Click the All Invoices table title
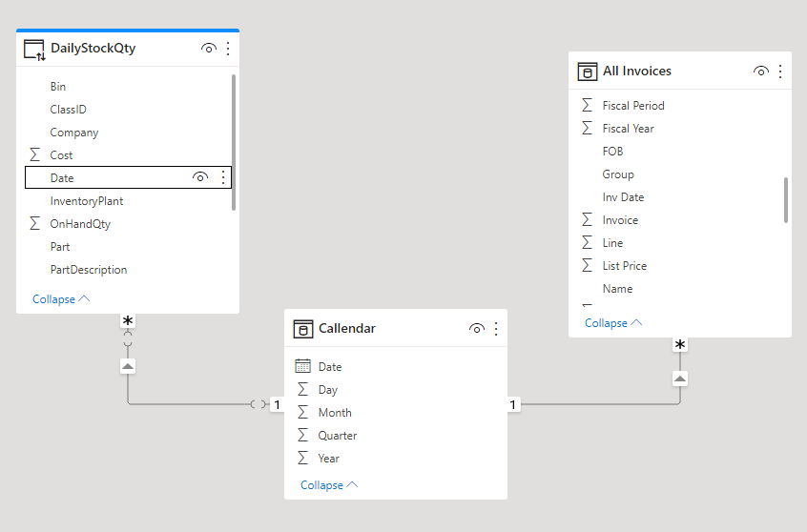The height and width of the screenshot is (532, 807). click(637, 71)
